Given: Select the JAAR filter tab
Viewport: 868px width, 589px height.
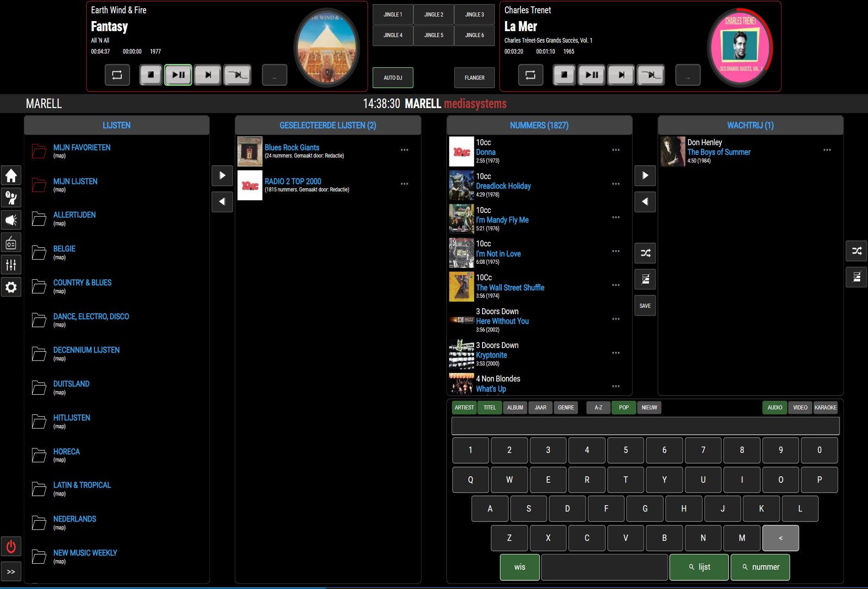Looking at the screenshot, I should 540,407.
